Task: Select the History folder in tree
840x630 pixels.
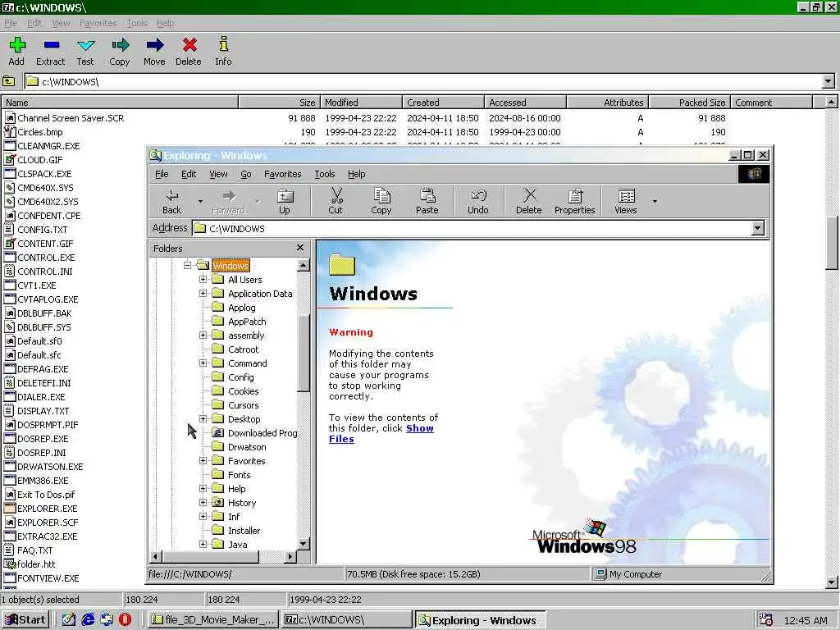Action: 242,503
